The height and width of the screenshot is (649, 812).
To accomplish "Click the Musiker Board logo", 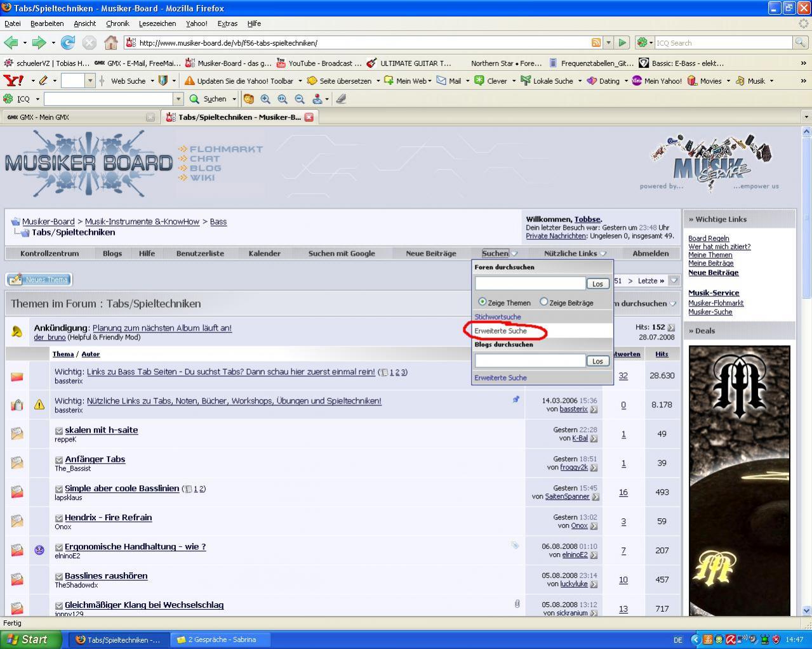I will (89, 162).
